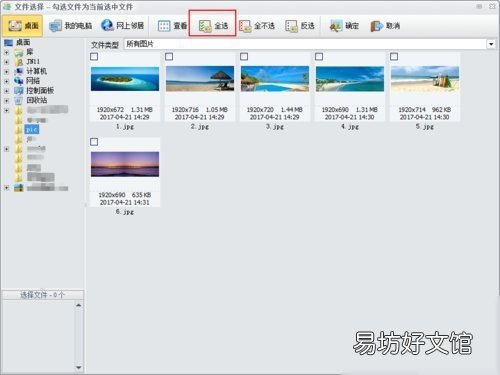Go to 我的电脑 (My Computer) location
The height and width of the screenshot is (375, 500).
71,26
